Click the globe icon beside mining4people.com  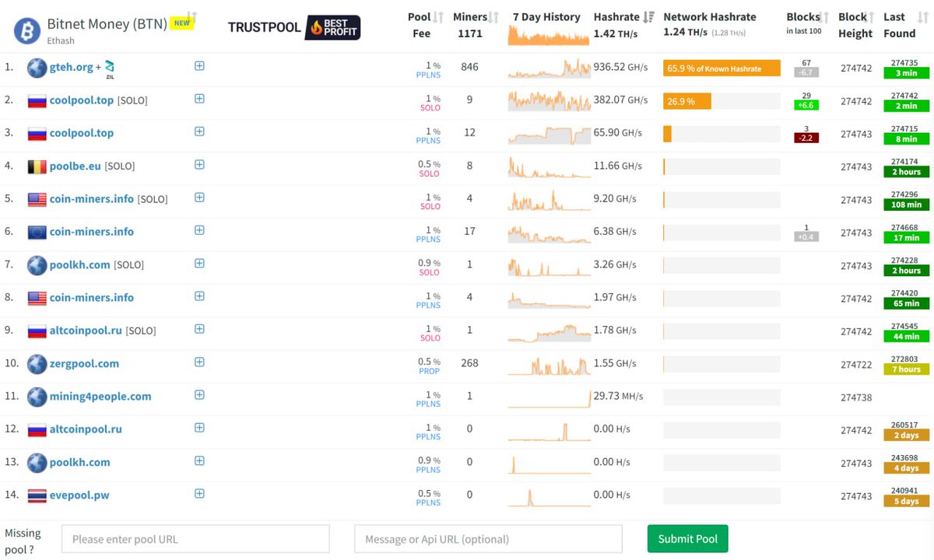coord(37,397)
